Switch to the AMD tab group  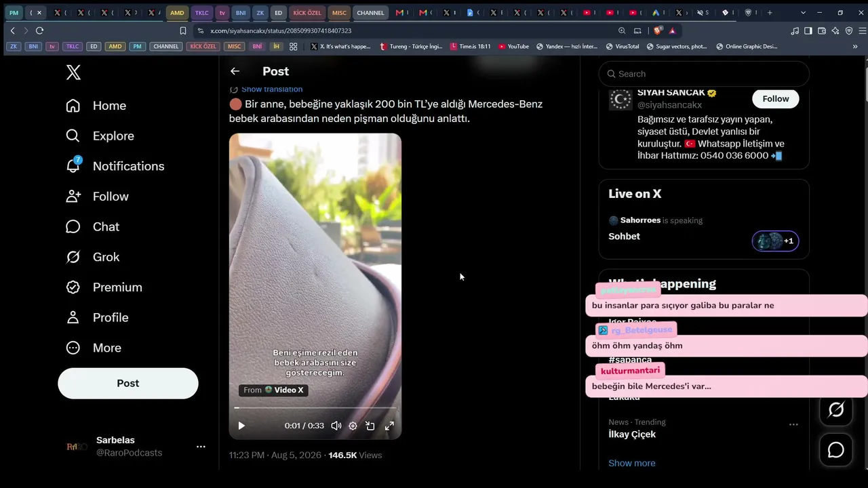[x=177, y=13]
